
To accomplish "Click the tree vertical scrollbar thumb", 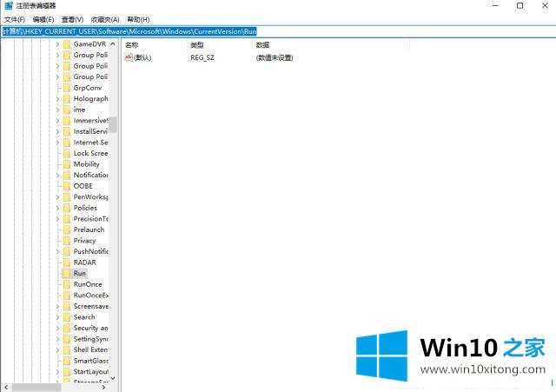I will 113,124.
